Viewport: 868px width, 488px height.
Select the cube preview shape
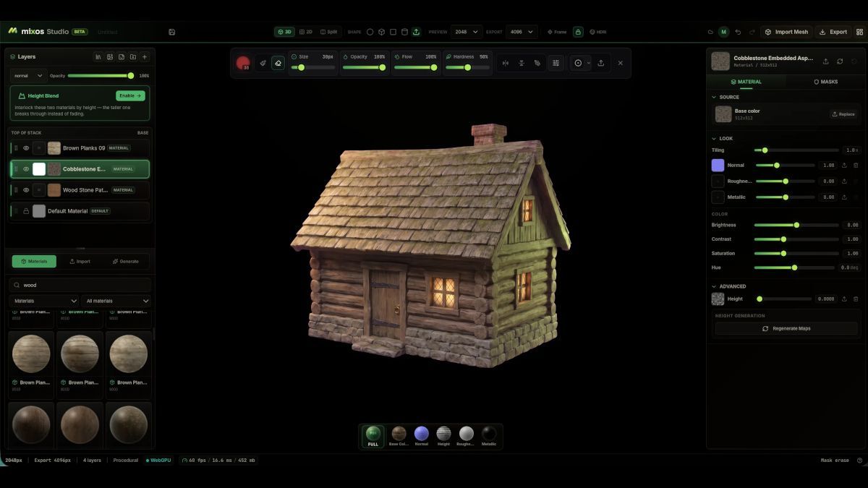point(381,32)
